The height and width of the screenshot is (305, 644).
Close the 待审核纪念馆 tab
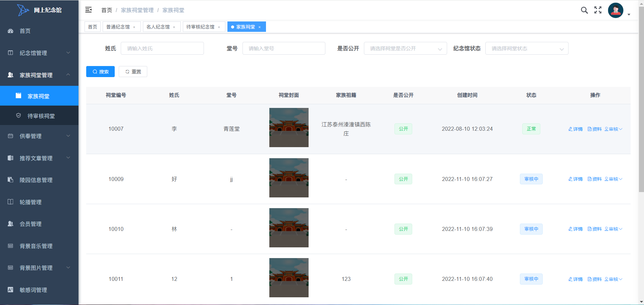click(219, 27)
